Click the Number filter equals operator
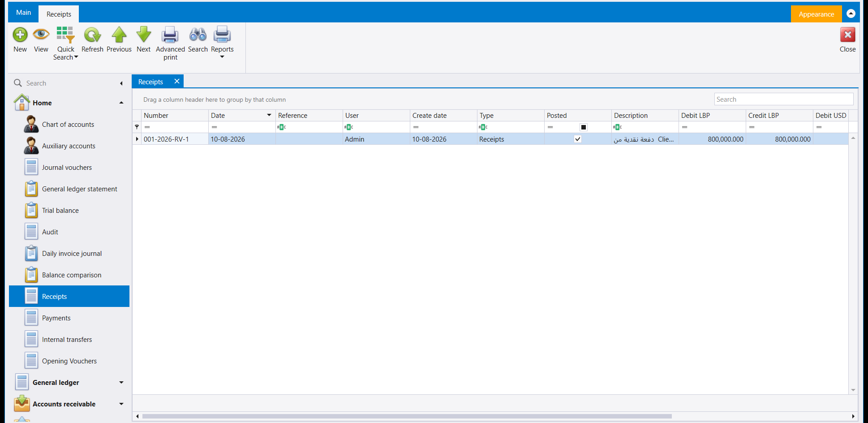Image resolution: width=868 pixels, height=423 pixels. point(147,127)
